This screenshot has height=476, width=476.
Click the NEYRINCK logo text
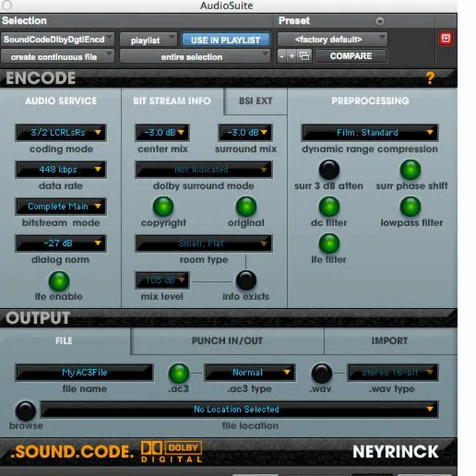pyautogui.click(x=395, y=452)
